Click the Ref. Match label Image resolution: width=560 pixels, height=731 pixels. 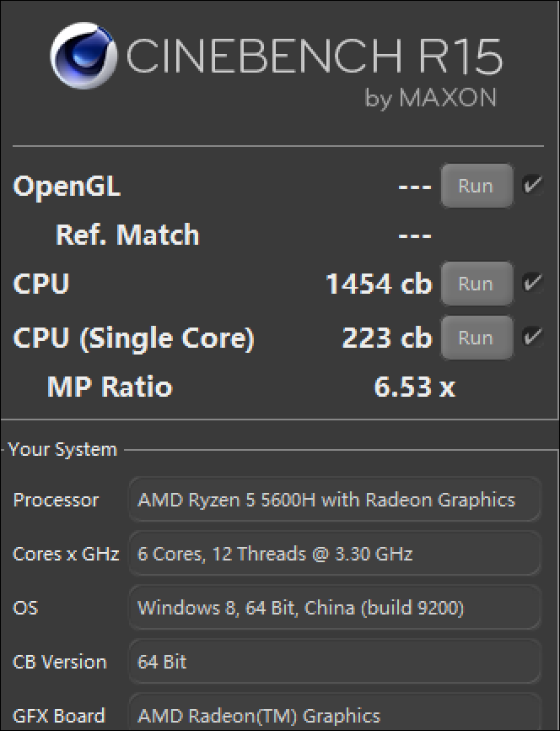point(127,235)
